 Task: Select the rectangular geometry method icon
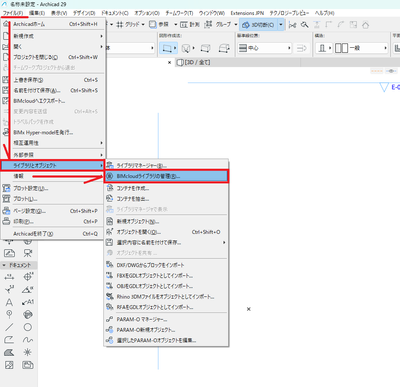click(x=168, y=48)
